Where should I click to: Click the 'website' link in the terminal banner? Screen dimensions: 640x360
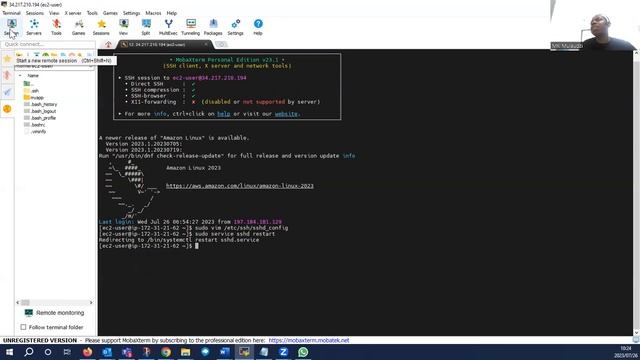point(286,114)
